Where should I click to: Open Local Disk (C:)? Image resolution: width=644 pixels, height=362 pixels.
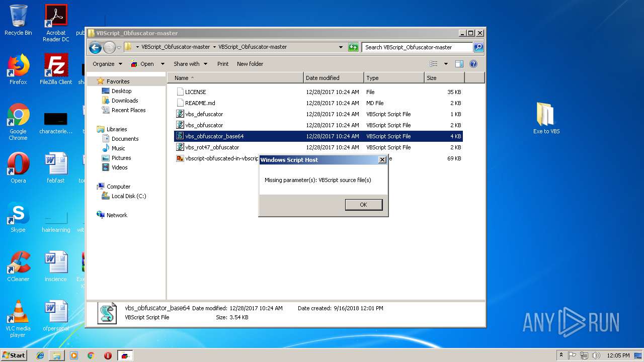point(129,196)
